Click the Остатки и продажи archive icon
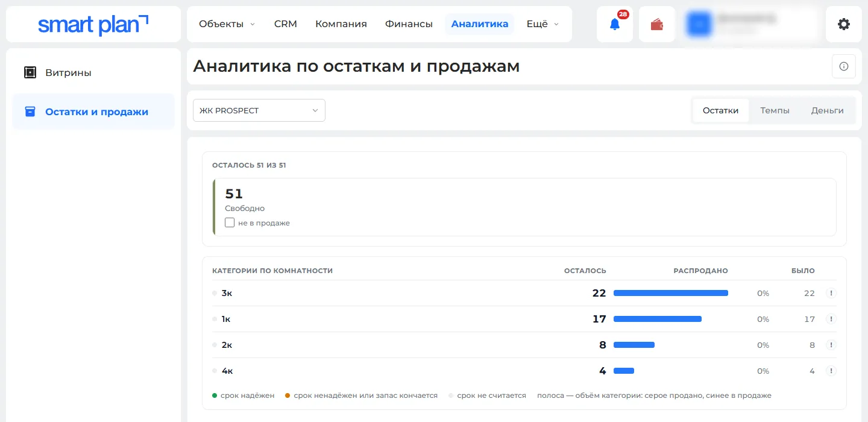This screenshot has width=868, height=422. click(x=30, y=112)
